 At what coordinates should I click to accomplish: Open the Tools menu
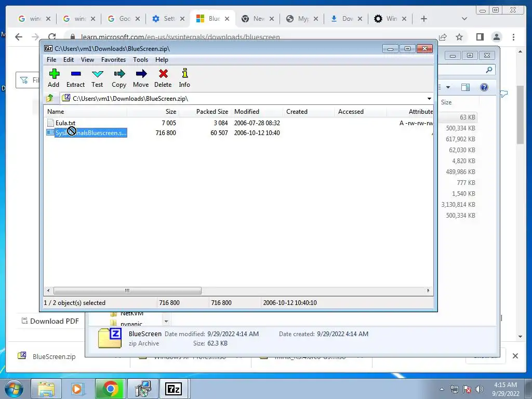(x=140, y=60)
